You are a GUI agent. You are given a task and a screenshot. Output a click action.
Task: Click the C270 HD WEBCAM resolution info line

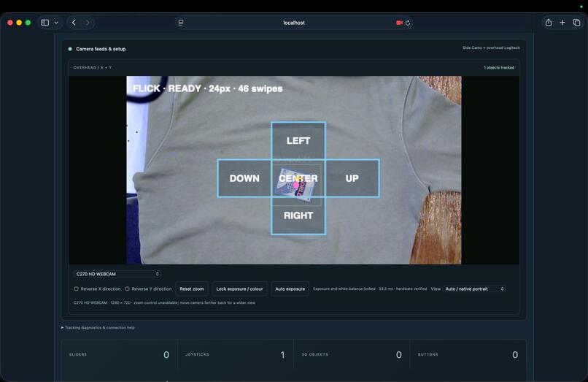[x=164, y=302]
